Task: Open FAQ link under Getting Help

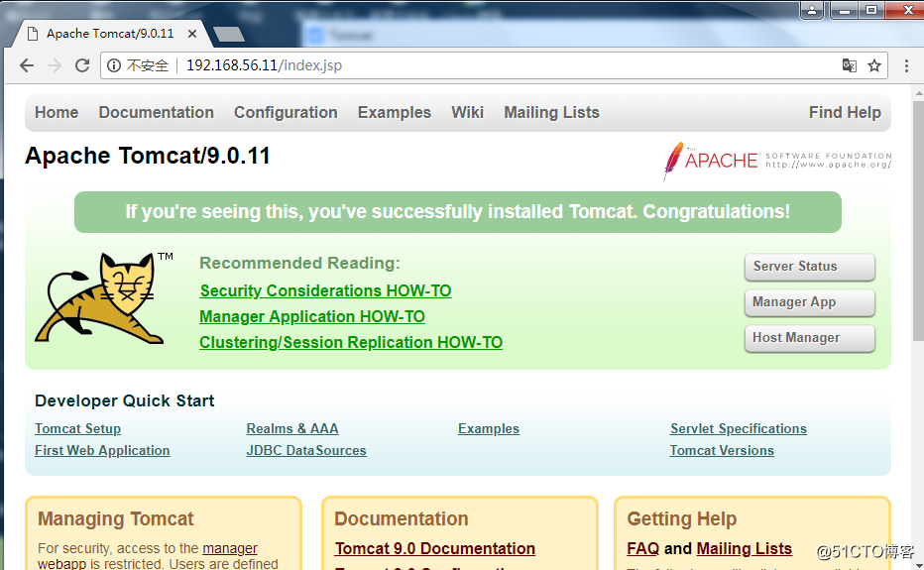Action: tap(642, 549)
